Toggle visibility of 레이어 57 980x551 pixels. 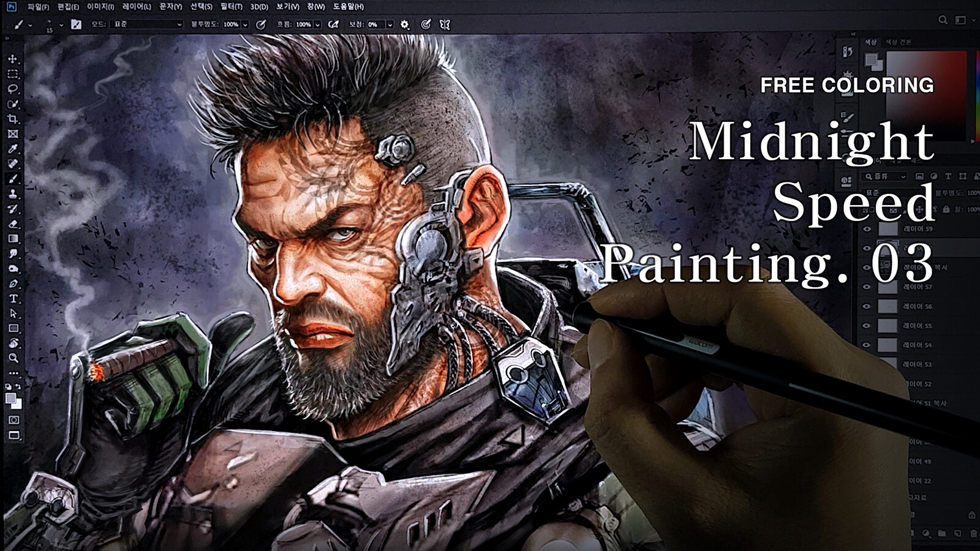click(867, 286)
